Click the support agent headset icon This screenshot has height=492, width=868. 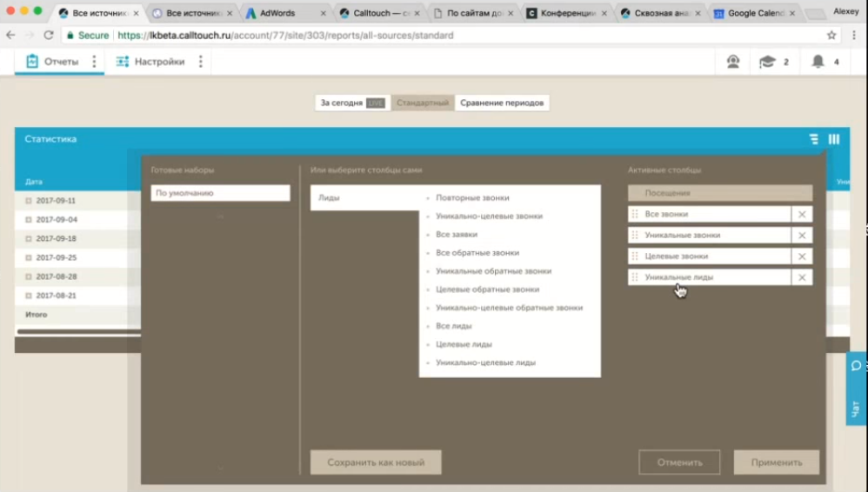click(x=733, y=62)
